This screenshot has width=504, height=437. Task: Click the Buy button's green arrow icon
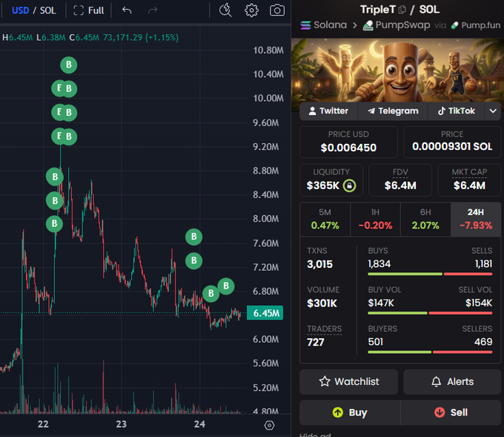[x=338, y=413]
